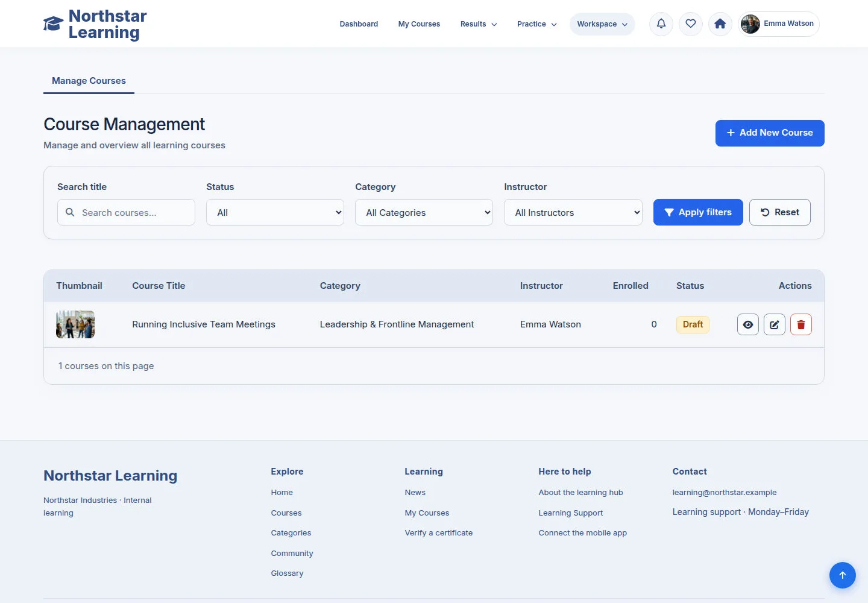
Task: Click the Search courses input field
Action: (126, 212)
